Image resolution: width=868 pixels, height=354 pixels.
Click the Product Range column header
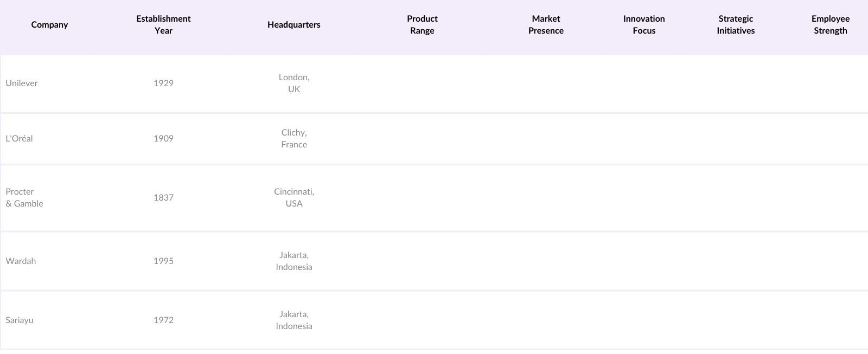(x=422, y=25)
